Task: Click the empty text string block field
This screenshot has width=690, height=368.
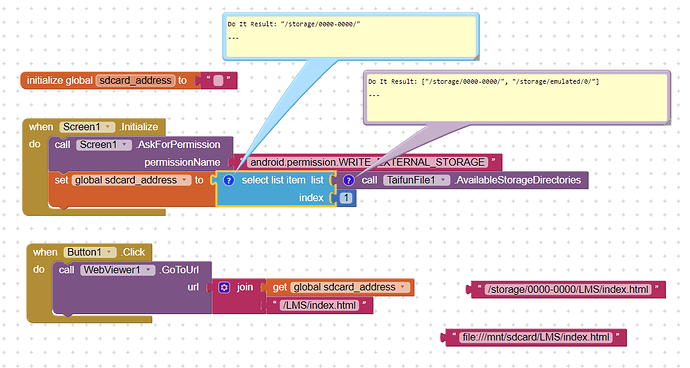Action: (218, 81)
